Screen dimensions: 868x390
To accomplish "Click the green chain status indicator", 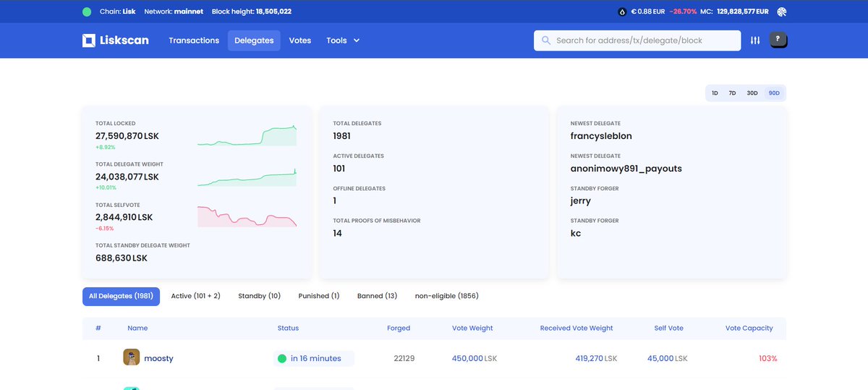I will (87, 12).
